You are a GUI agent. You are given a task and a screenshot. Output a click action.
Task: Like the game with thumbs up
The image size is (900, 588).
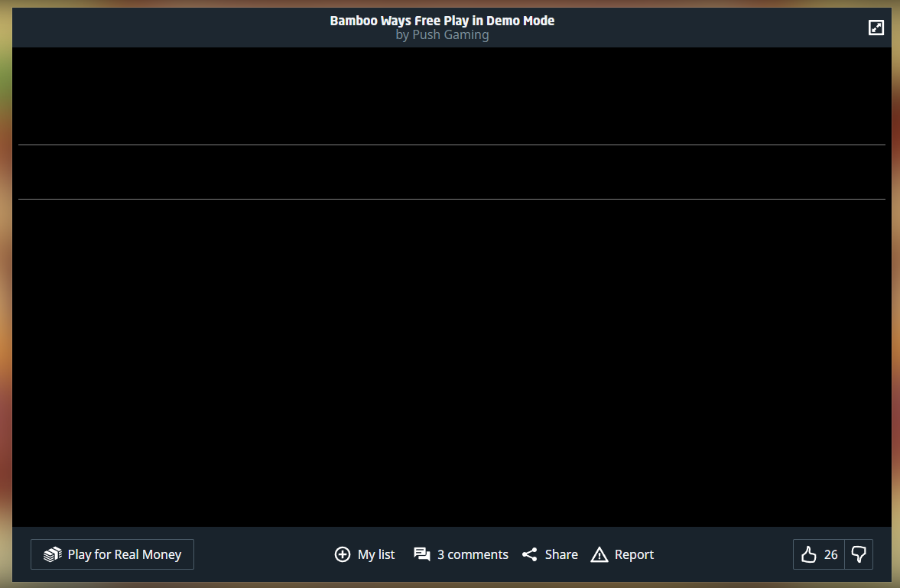(x=809, y=554)
